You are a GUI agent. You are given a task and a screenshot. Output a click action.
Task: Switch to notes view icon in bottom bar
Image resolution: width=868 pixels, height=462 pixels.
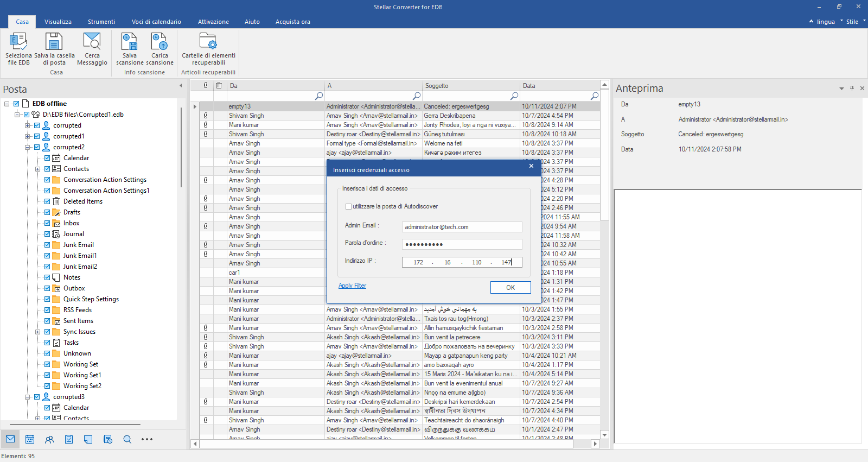pyautogui.click(x=88, y=439)
